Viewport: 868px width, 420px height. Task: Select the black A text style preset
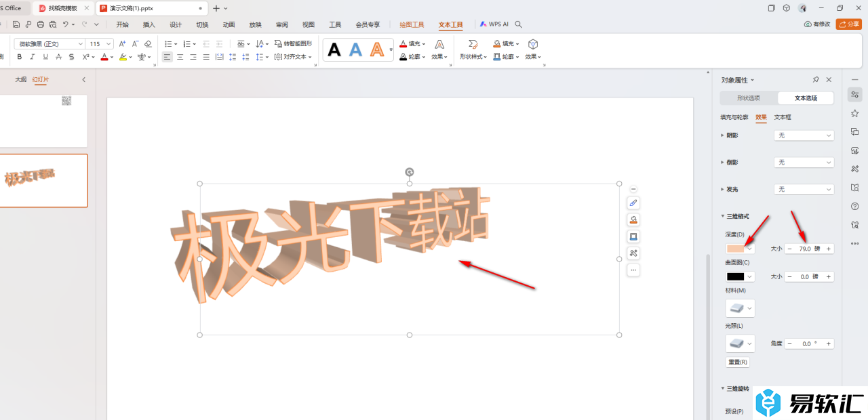(334, 49)
